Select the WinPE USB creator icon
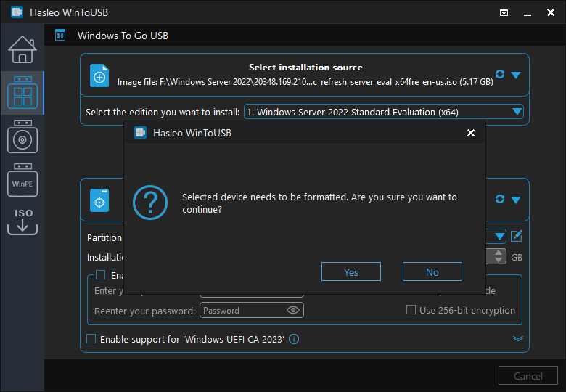 point(22,180)
